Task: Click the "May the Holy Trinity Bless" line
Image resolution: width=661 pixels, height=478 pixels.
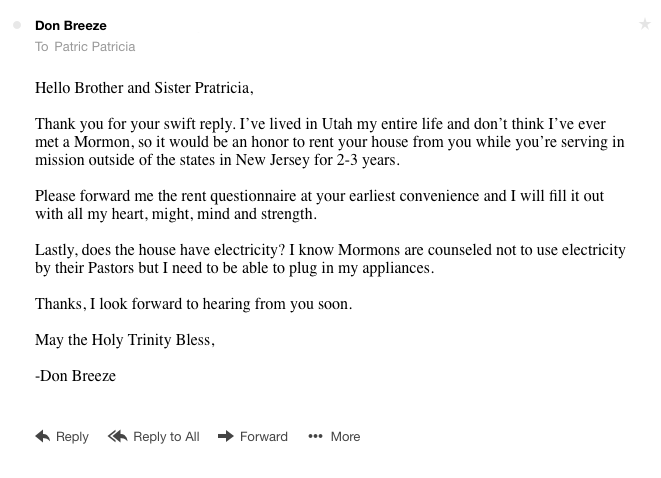Action: [x=125, y=340]
